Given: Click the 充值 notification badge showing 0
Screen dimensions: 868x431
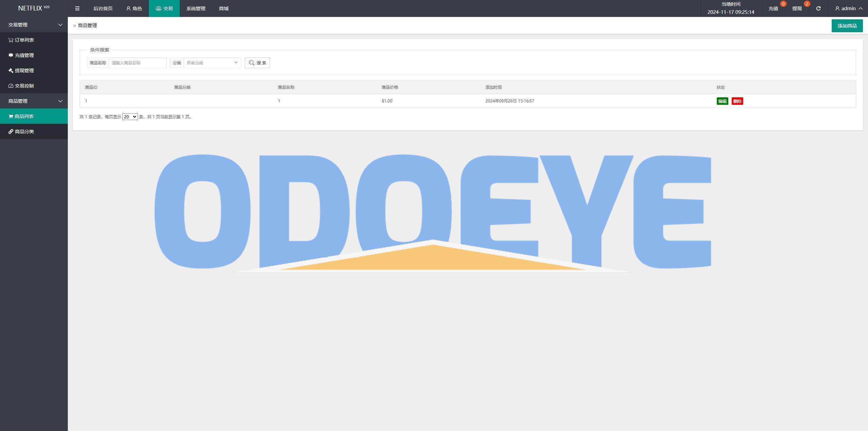Looking at the screenshot, I should pyautogui.click(x=783, y=4).
